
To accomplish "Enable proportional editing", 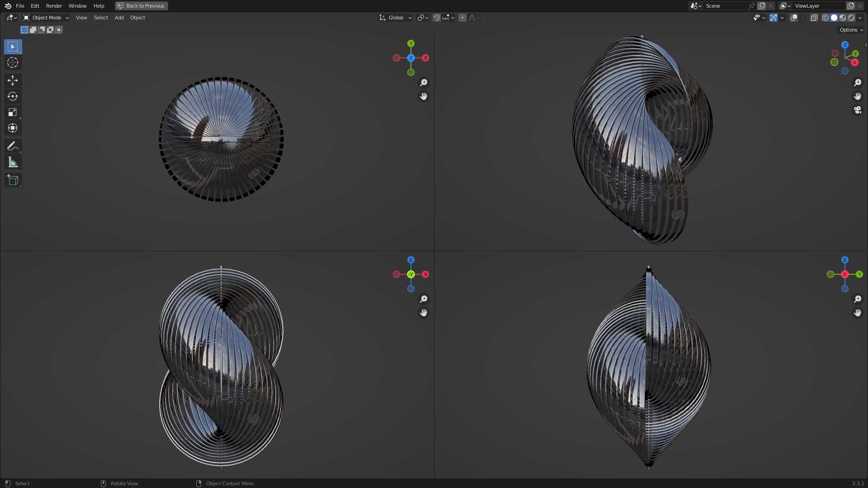I will (462, 18).
